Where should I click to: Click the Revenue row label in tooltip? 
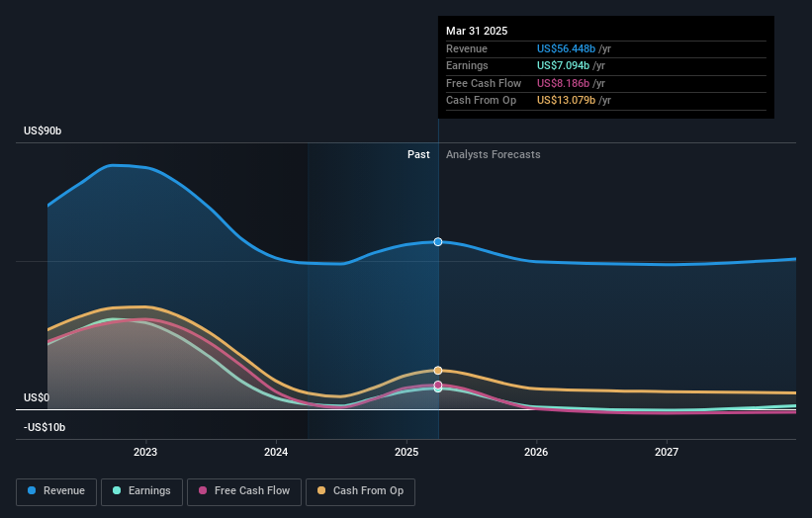pyautogui.click(x=467, y=48)
